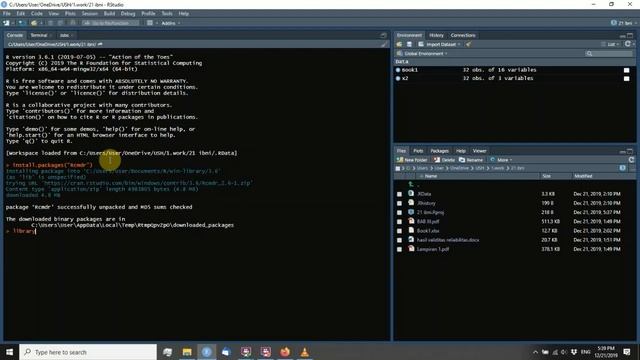This screenshot has width=640, height=360.
Task: Click the Files pane refresh icon
Action: [631, 160]
